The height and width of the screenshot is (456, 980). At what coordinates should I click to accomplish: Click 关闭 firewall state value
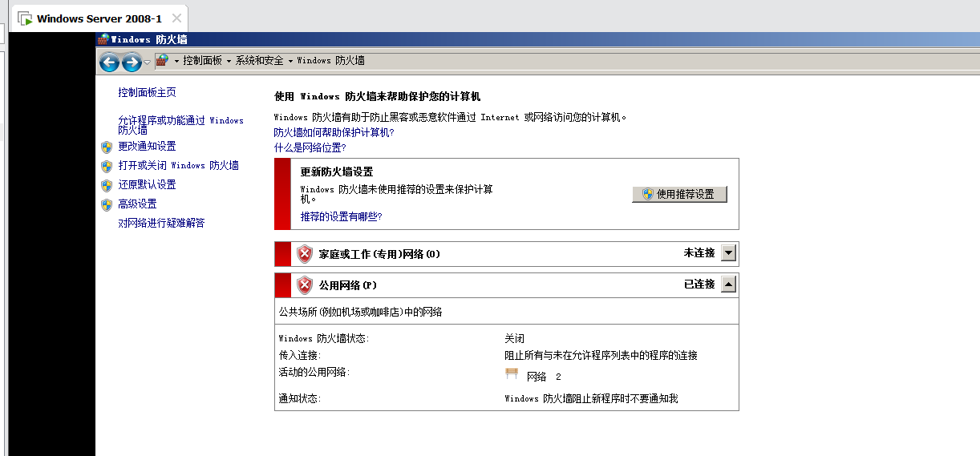click(x=514, y=340)
